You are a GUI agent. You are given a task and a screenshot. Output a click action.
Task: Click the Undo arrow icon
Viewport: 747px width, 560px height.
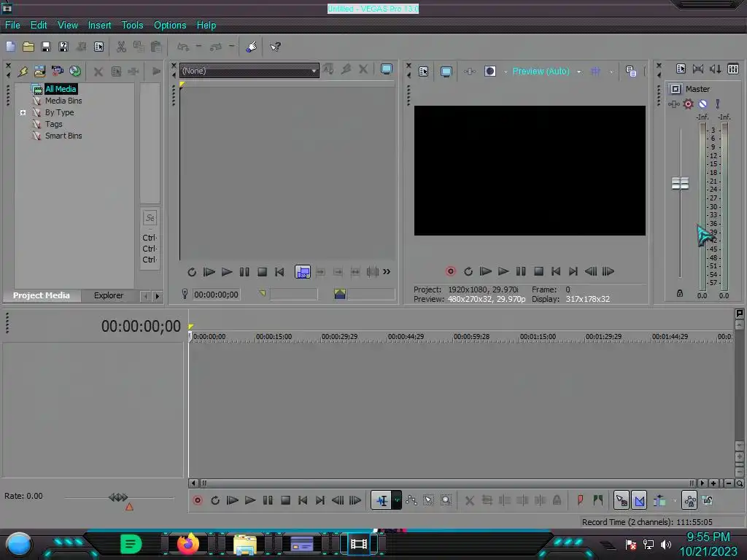183,46
